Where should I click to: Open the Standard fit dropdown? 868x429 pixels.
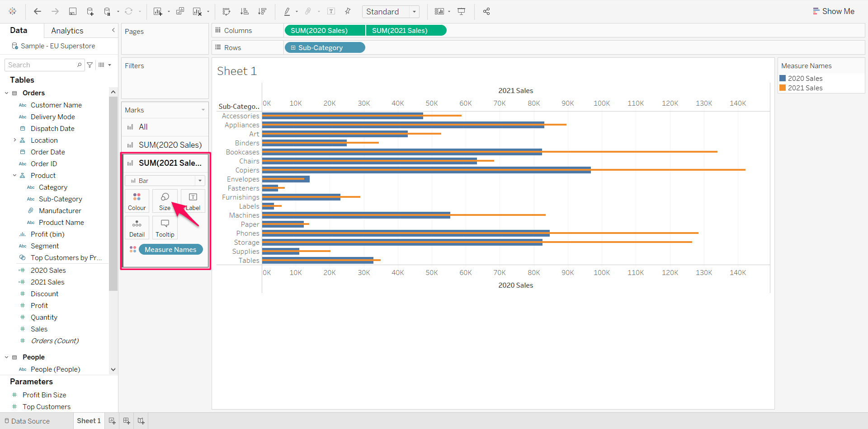click(x=415, y=11)
